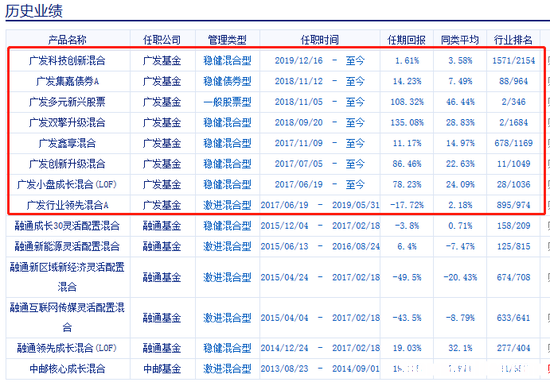Viewport: 550px width, 386px height.
Task: Open the 广发小盘成长混合(LOF) fund link
Action: [x=67, y=185]
